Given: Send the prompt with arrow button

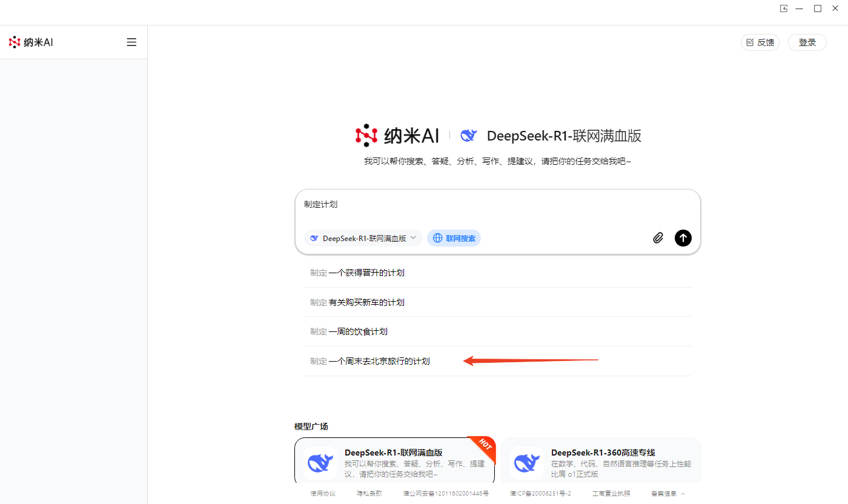Looking at the screenshot, I should tap(683, 238).
